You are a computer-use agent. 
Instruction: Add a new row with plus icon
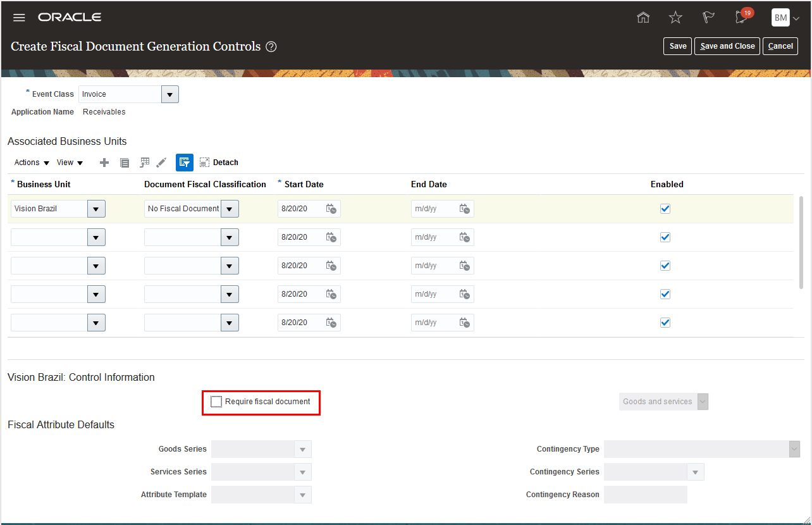click(104, 163)
